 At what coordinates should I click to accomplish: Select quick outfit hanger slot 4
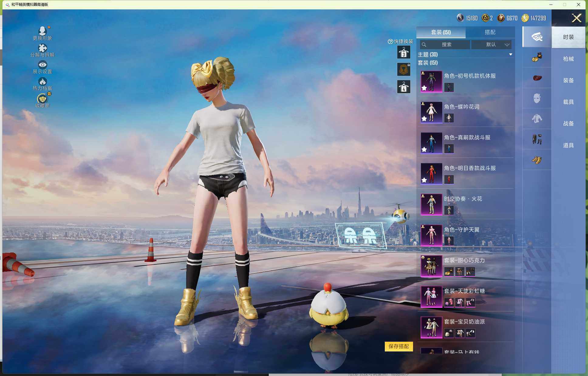[404, 87]
